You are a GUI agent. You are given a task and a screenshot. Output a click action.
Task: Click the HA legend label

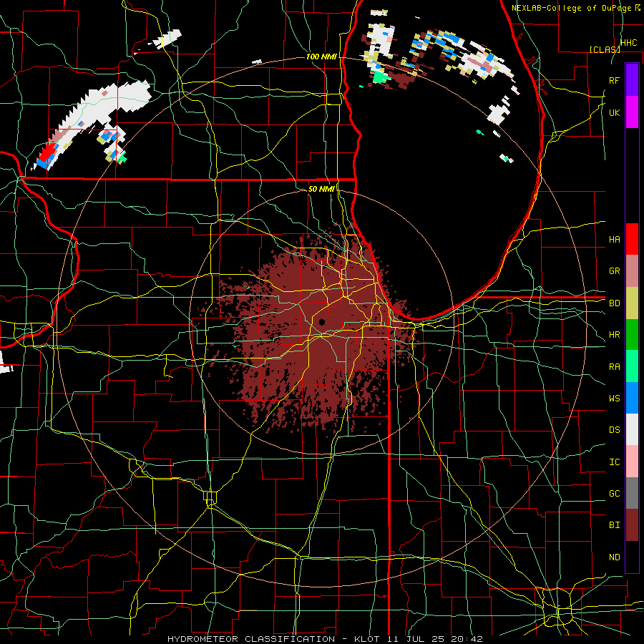(x=614, y=240)
